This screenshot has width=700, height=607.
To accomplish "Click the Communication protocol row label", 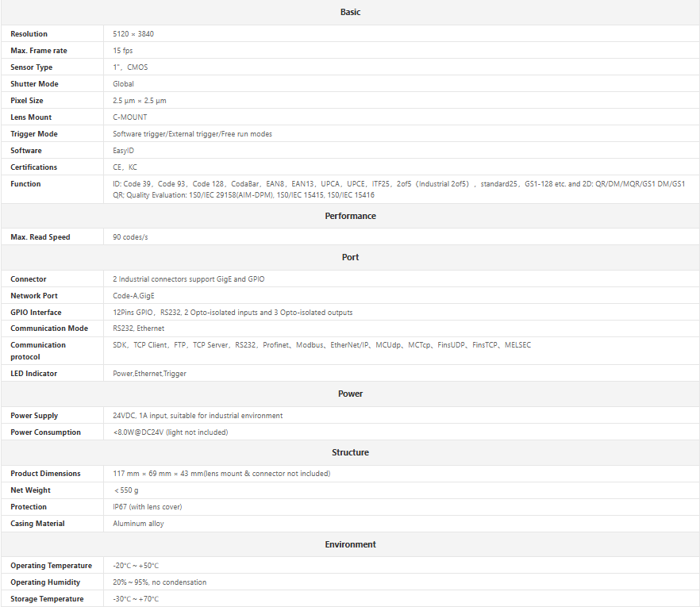I will pos(38,351).
